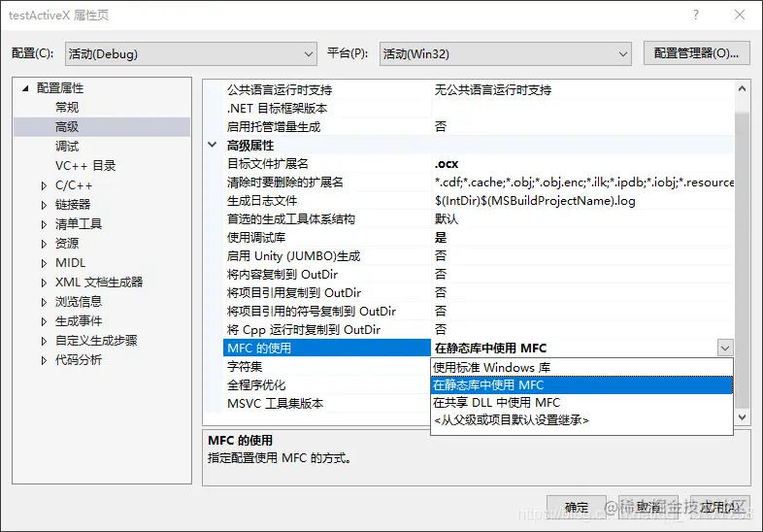Select the 清除时要删除的扩展名 property row
This screenshot has width=763, height=532.
click(x=479, y=183)
